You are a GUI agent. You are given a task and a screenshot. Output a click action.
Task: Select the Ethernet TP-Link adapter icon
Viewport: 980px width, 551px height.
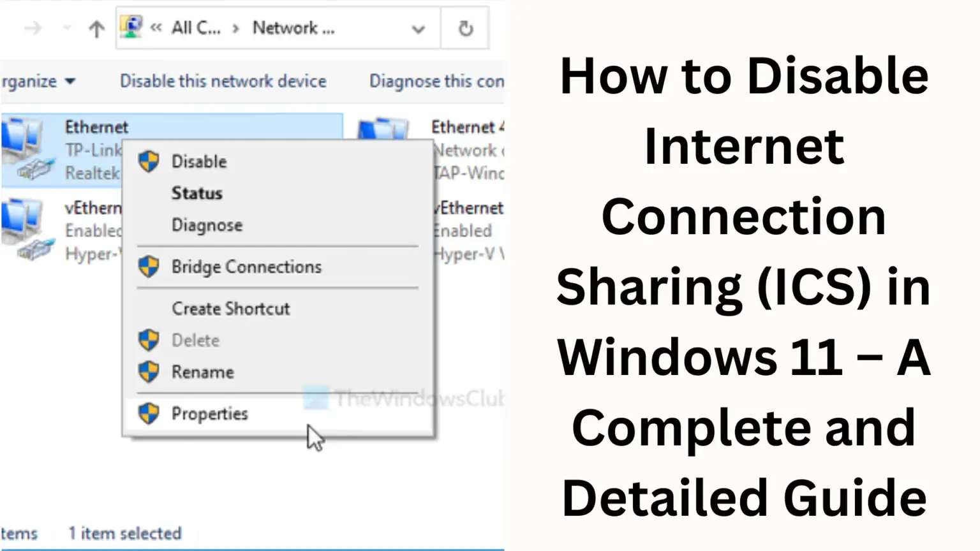[26, 147]
